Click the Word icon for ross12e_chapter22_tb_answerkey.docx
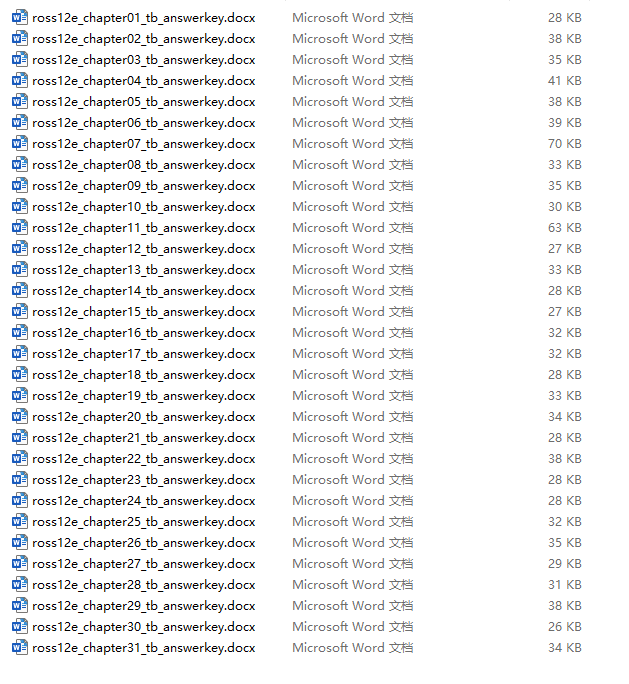 click(20, 459)
